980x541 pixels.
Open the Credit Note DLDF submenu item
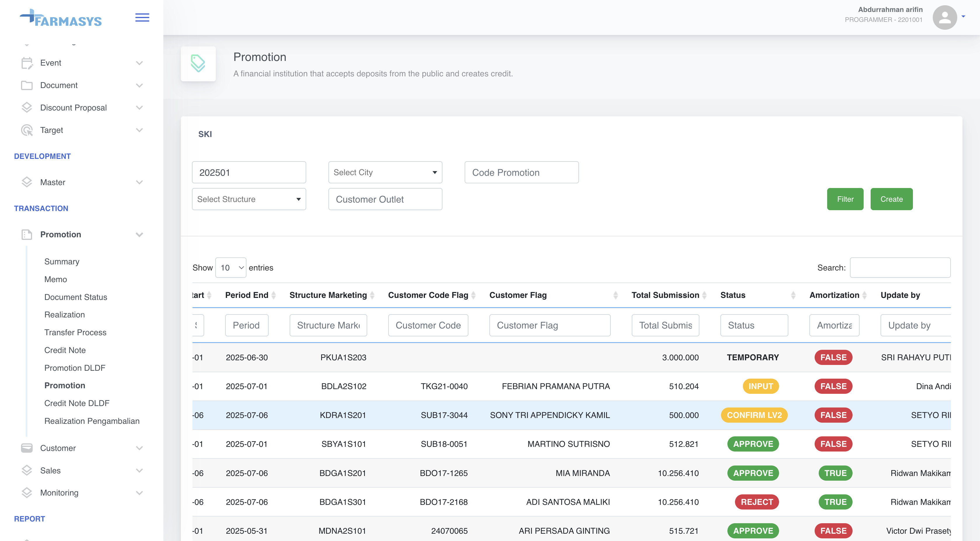pos(77,403)
